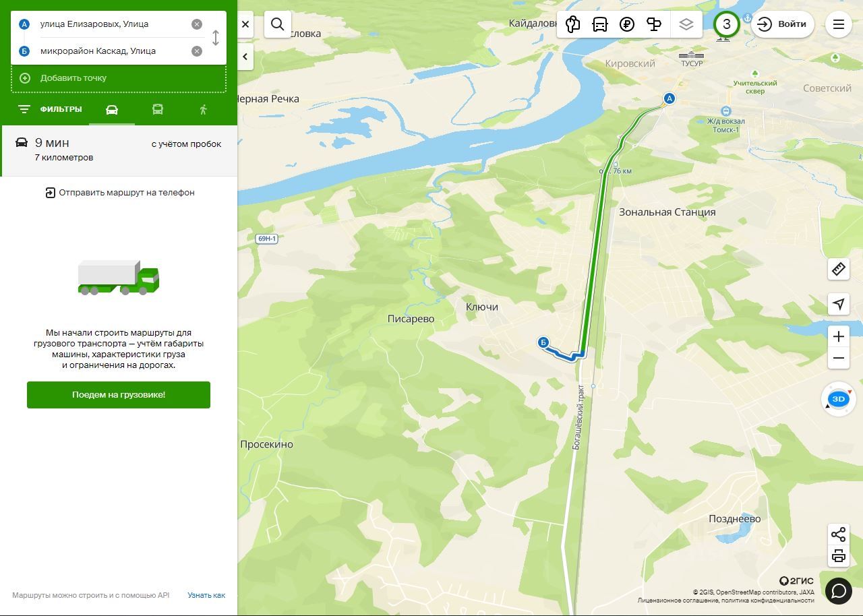Image resolution: width=863 pixels, height=616 pixels.
Task: Click the Учительский сквер park icon
Action: pos(755,73)
